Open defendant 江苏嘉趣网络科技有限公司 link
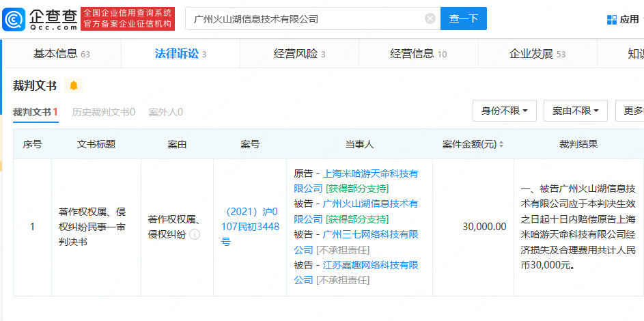The width and height of the screenshot is (644, 321). pyautogui.click(x=356, y=273)
